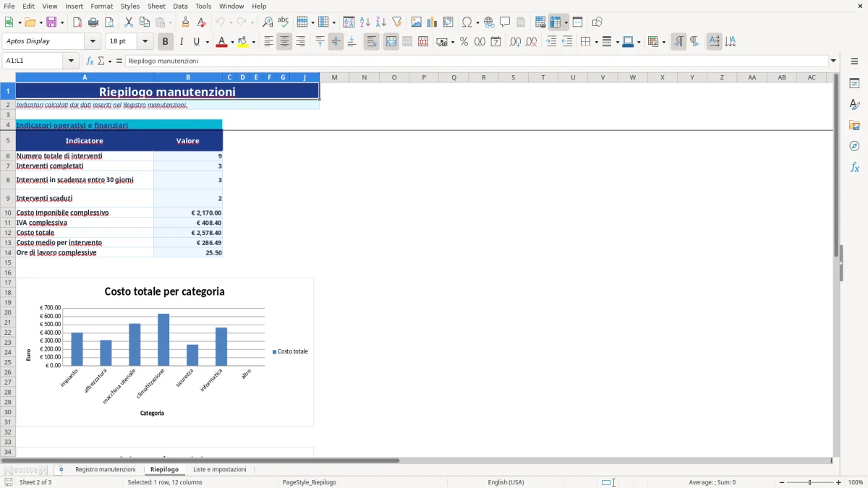Viewport: 868px width, 488px height.
Task: Switch to the Liste e impostazioni sheet tab
Action: click(x=220, y=470)
